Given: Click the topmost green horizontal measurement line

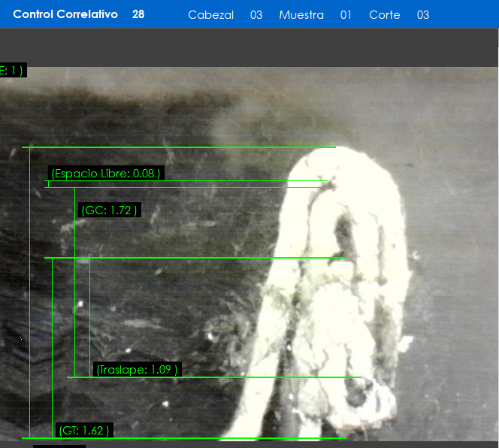Looking at the screenshot, I should pyautogui.click(x=180, y=147).
